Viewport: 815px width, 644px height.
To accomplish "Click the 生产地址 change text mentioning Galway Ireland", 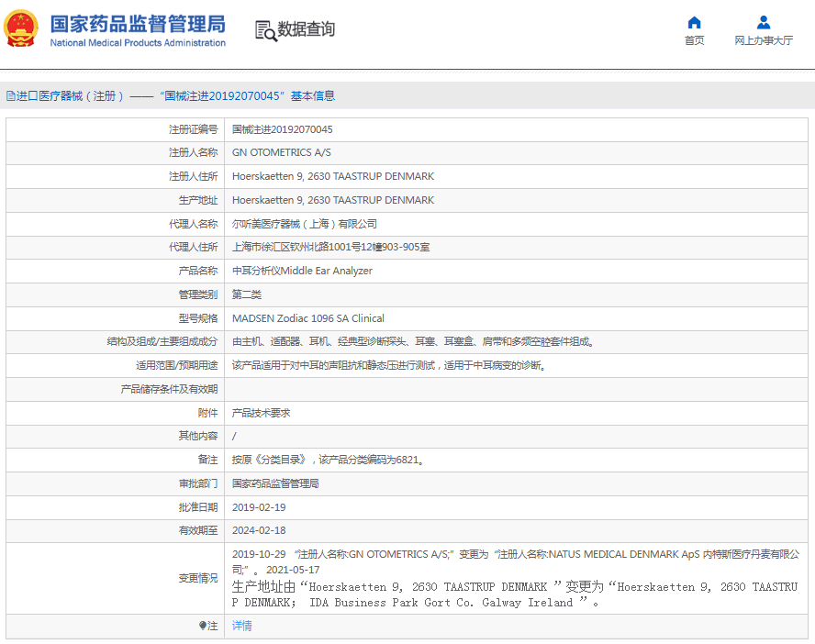I will pyautogui.click(x=515, y=594).
